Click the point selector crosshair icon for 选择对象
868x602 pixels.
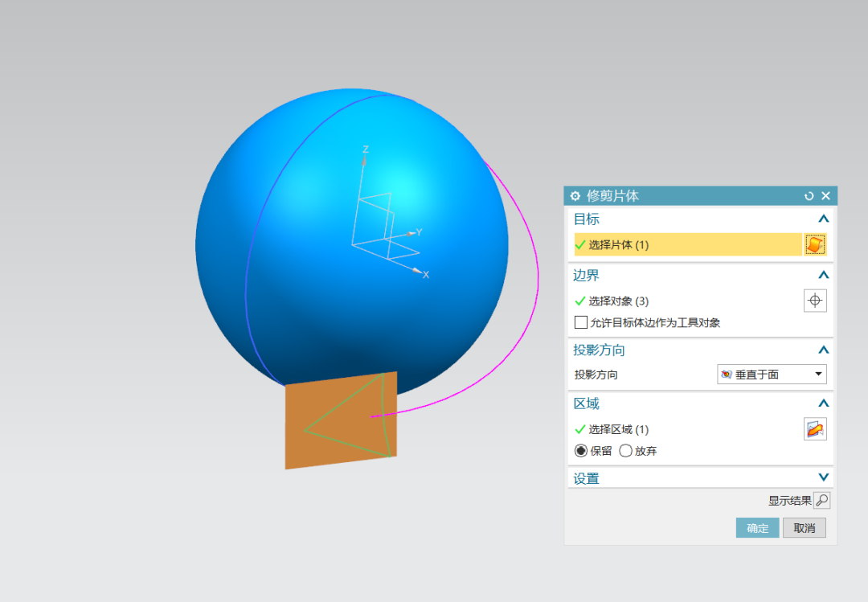click(x=816, y=300)
